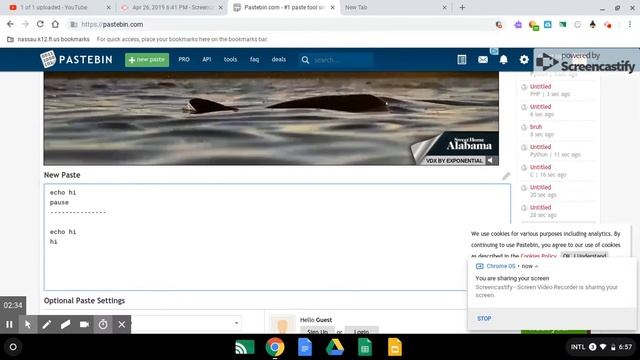Open the faq menu item
Viewport: 640px width, 360px height.
254,60
